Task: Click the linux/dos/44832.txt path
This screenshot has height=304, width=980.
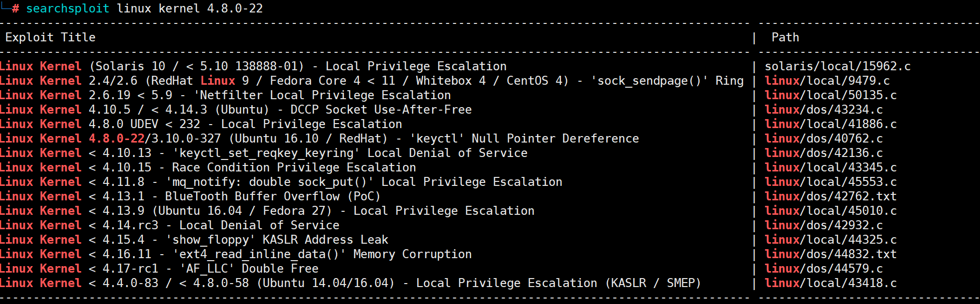Action: pos(831,254)
